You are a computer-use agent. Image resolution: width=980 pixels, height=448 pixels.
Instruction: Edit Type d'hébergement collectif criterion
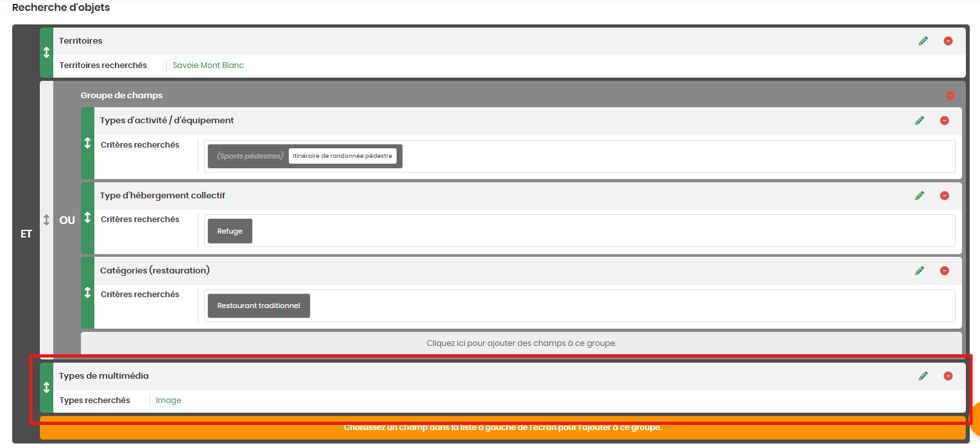click(x=920, y=196)
